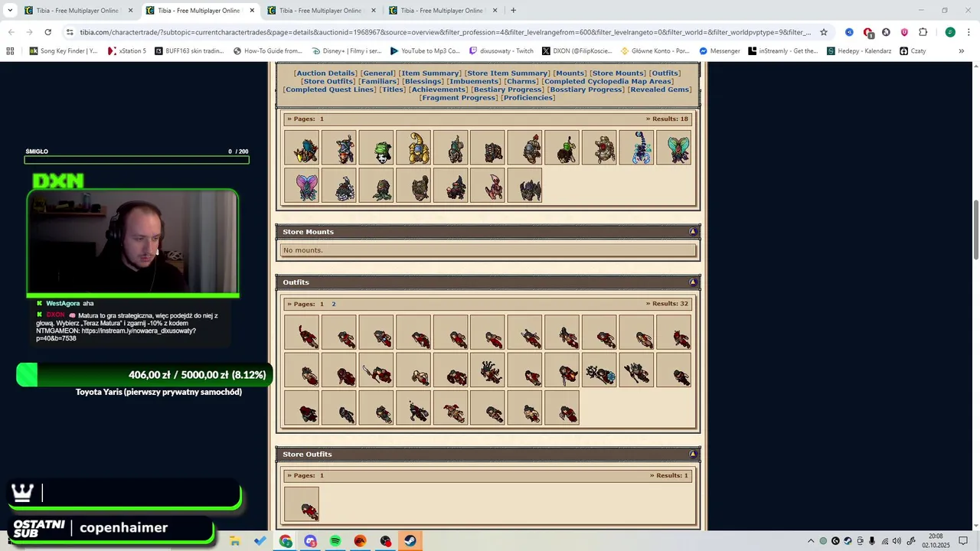
Task: Select first outfit thumbnail in Outfits grid
Action: (x=302, y=333)
